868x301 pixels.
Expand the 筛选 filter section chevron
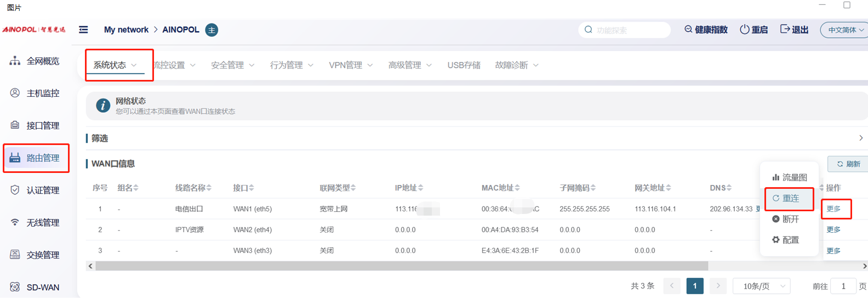pos(860,138)
